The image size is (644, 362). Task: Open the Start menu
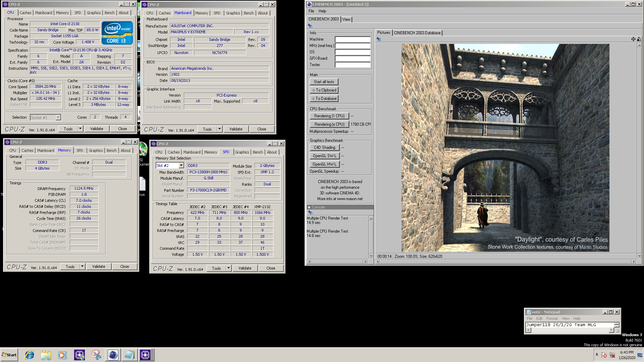pos(9,355)
